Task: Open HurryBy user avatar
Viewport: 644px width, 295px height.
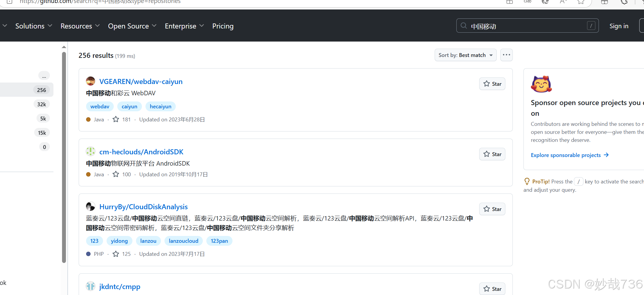Action: 91,206
